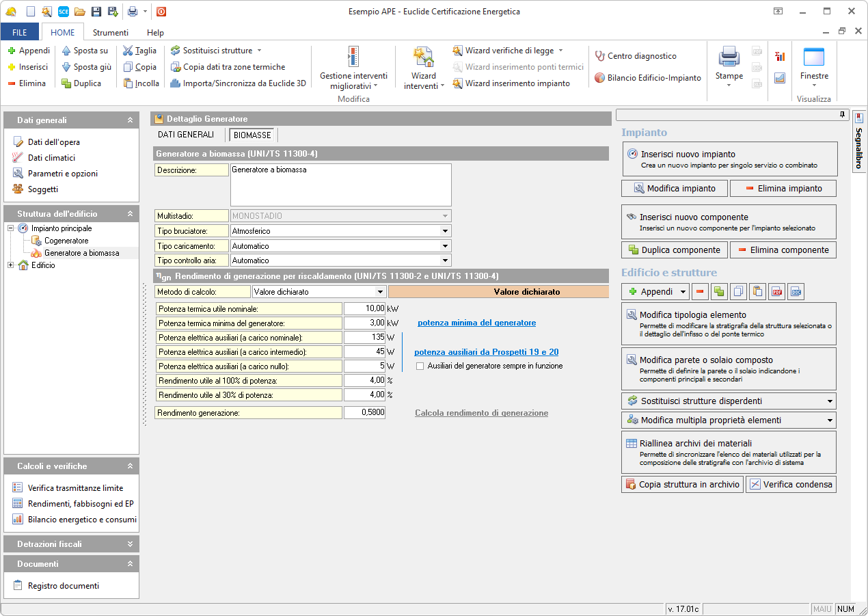The height and width of the screenshot is (616, 868).
Task: Switch to the DATI GENERALI tab
Action: (x=186, y=135)
